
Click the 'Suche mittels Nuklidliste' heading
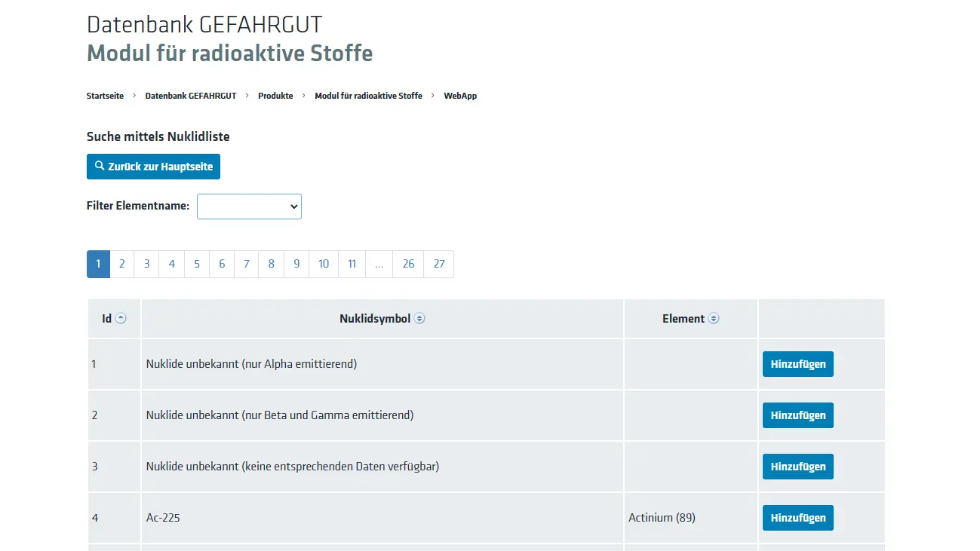coord(158,136)
